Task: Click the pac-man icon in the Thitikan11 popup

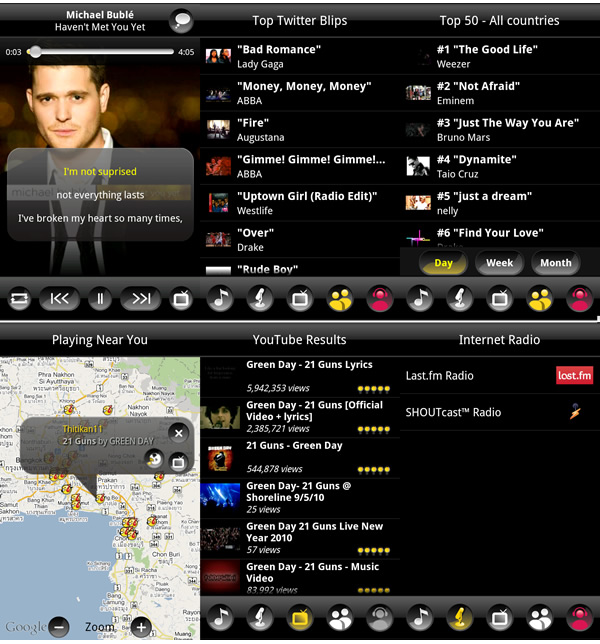Action: [154, 459]
